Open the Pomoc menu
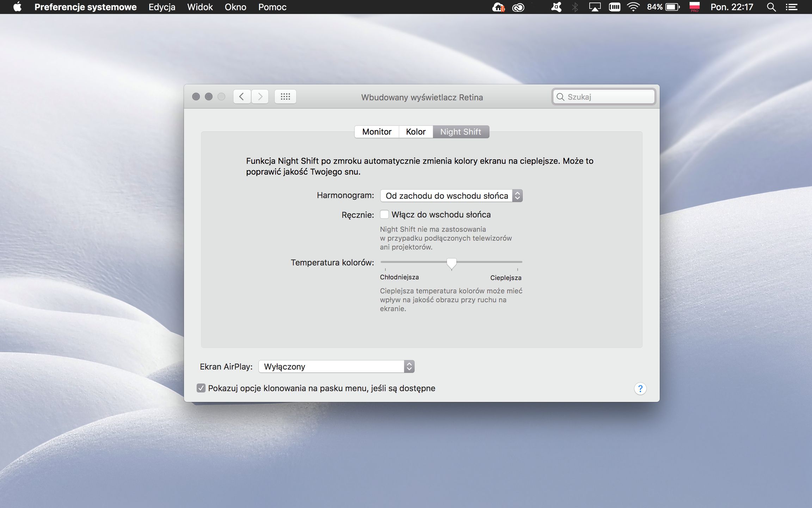812x508 pixels. point(272,7)
